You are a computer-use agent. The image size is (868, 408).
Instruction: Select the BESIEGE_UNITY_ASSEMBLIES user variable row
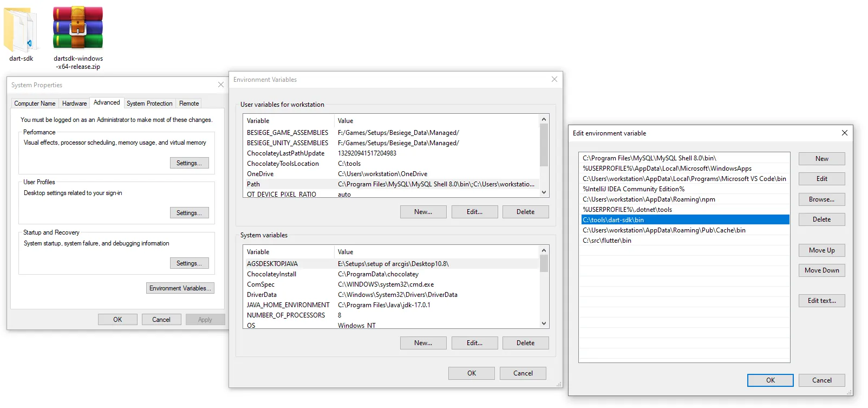click(x=391, y=143)
